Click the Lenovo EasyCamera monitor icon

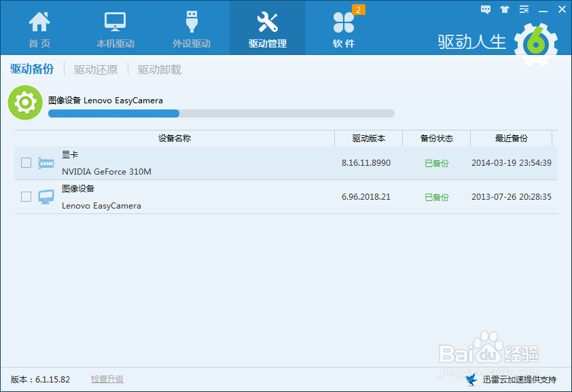click(46, 197)
